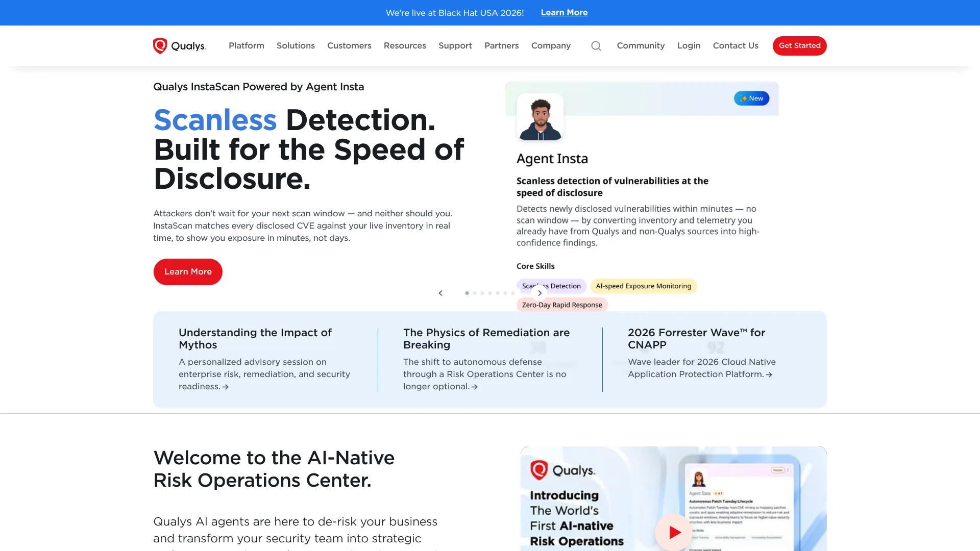Open the Partners menu

502,46
